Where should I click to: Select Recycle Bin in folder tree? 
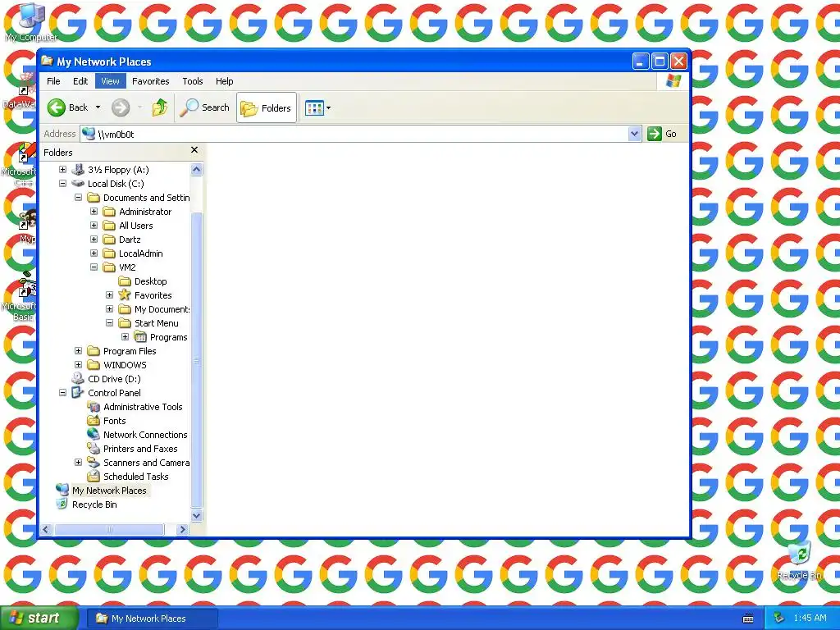pos(94,504)
